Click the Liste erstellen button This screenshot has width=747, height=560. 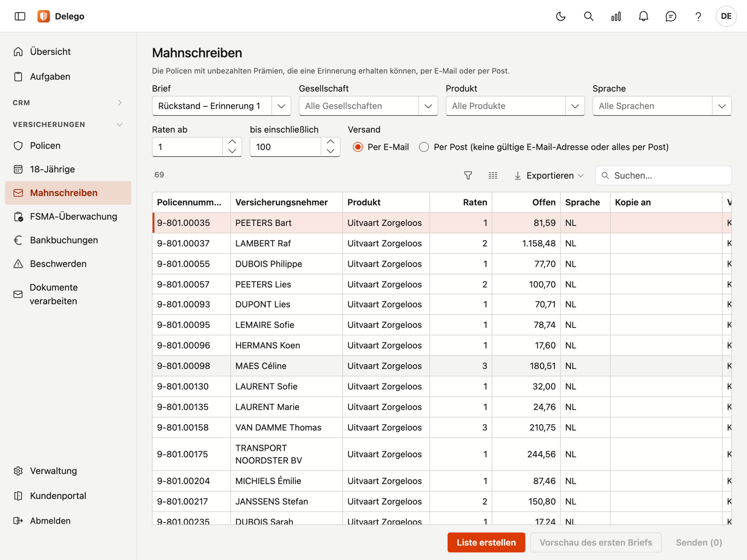pos(486,542)
